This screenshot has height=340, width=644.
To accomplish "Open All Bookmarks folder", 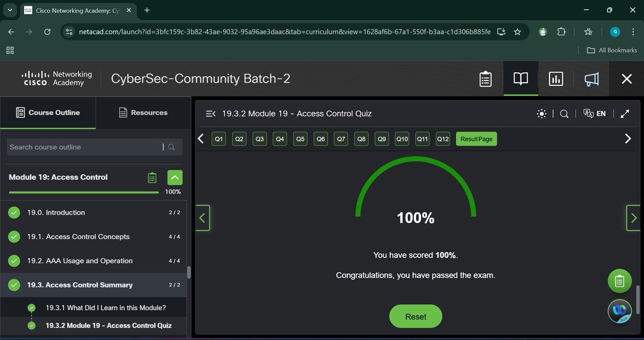I will click(612, 50).
